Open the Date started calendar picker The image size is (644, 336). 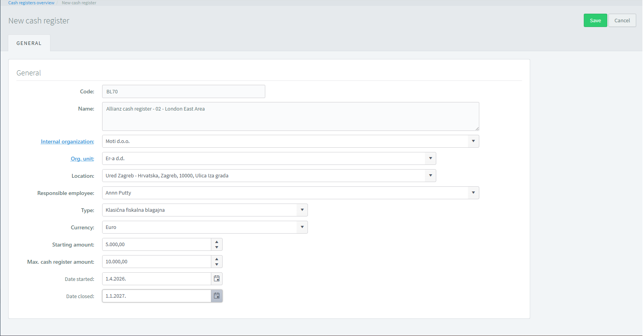coord(216,279)
